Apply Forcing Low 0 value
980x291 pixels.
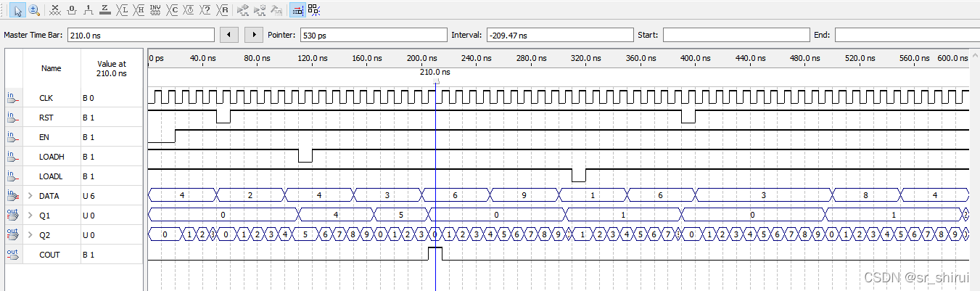coord(71,10)
